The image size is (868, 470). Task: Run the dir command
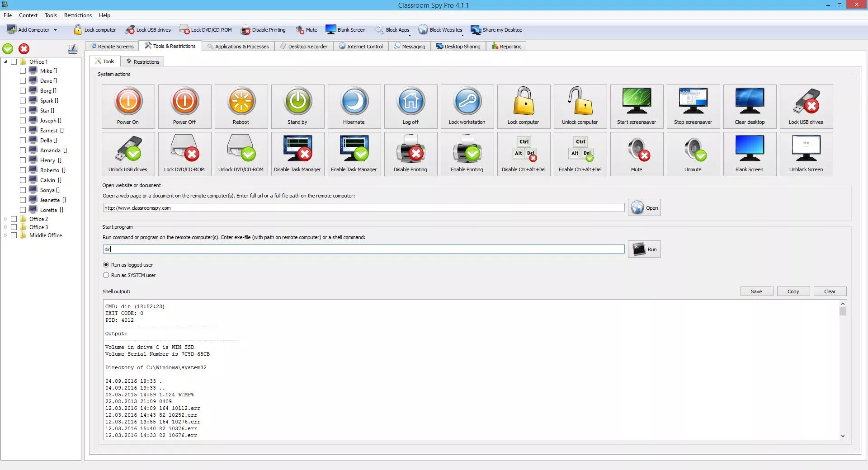644,249
